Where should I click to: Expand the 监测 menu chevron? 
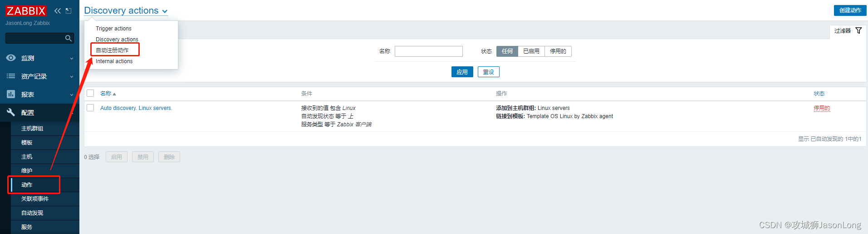(72, 59)
